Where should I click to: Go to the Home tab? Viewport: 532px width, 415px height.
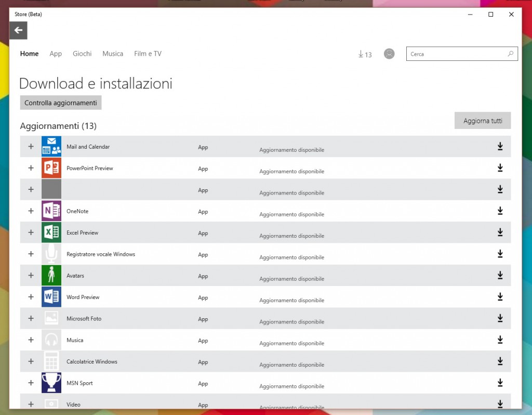click(29, 54)
